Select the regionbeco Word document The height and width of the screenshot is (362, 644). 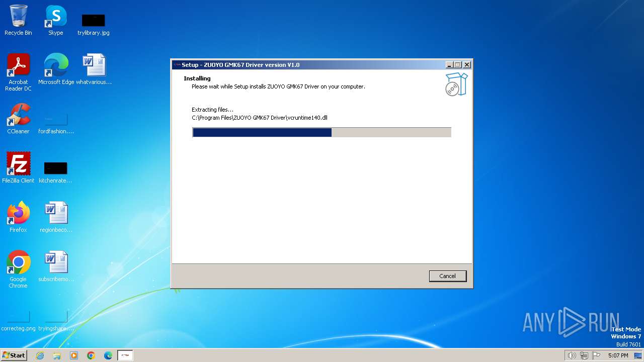click(x=56, y=217)
